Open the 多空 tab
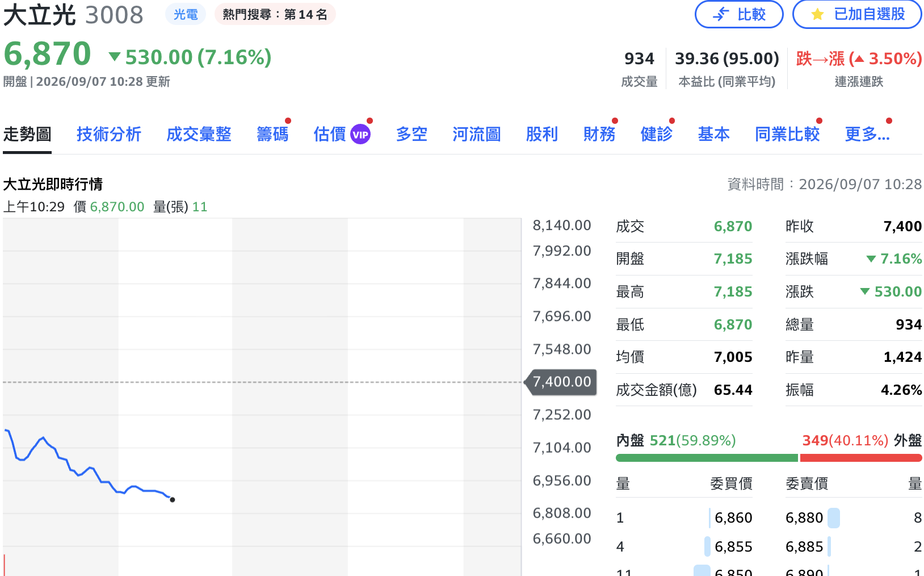 411,135
